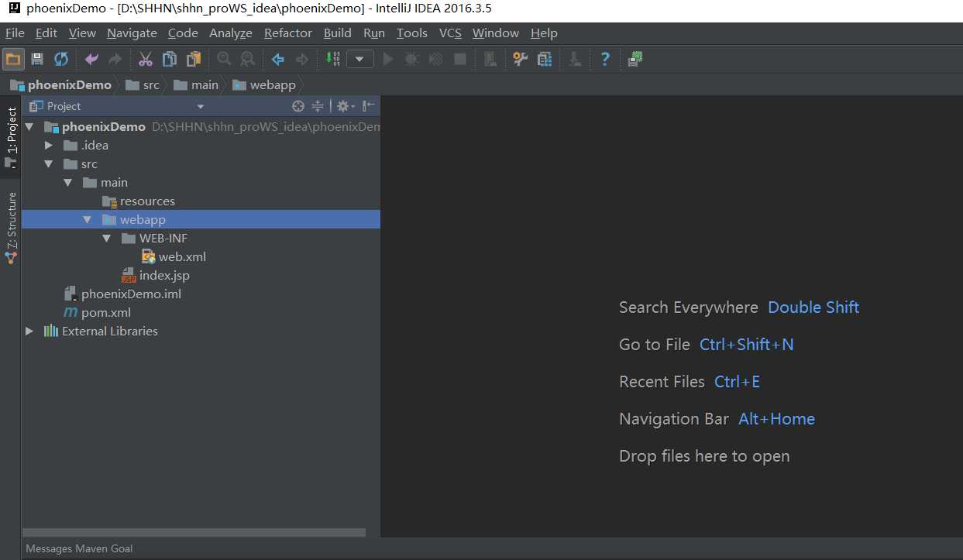This screenshot has height=560, width=963.
Task: Click the rightmost green chip toolbar icon
Action: [x=635, y=59]
